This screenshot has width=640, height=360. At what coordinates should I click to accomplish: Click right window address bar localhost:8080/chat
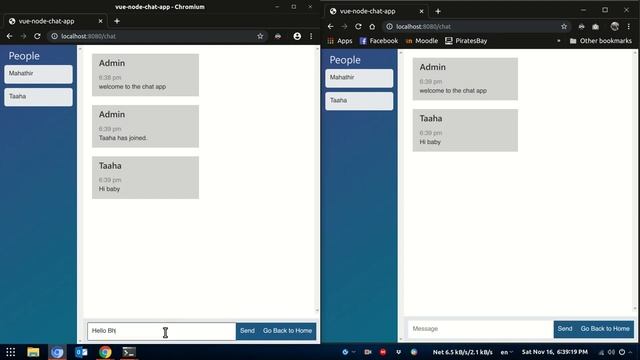point(477,27)
